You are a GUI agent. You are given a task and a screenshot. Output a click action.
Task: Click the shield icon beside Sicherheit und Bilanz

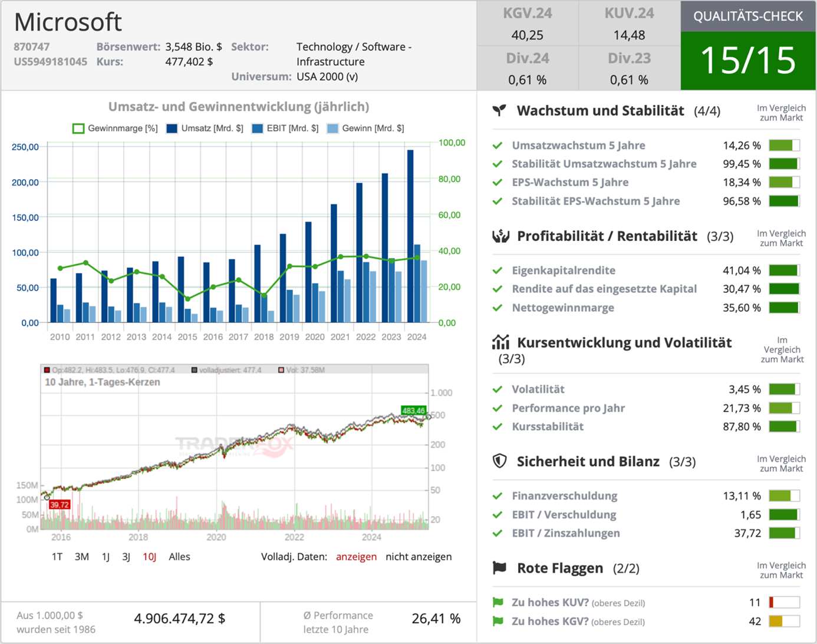click(x=499, y=461)
